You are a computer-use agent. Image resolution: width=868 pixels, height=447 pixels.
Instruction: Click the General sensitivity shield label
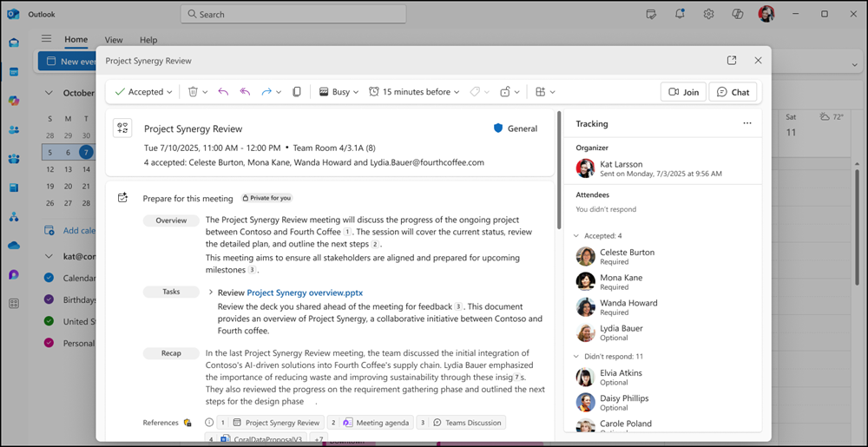point(516,128)
